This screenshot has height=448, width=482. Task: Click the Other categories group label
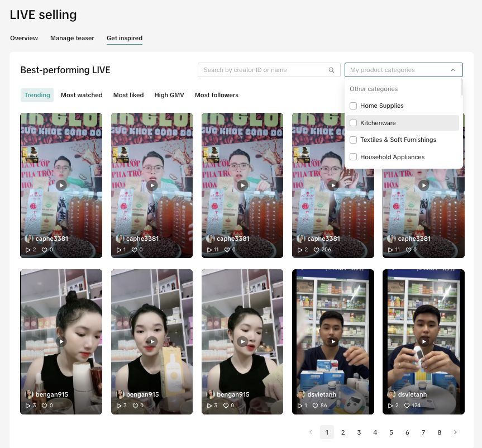click(x=374, y=89)
